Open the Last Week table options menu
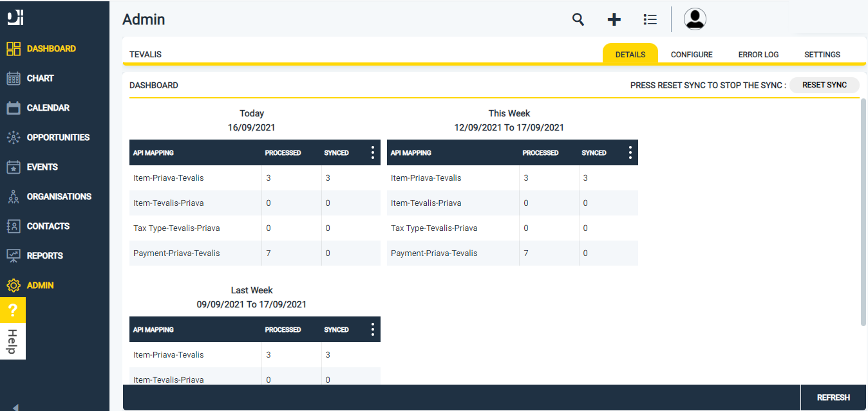The height and width of the screenshot is (411, 868). (x=372, y=329)
